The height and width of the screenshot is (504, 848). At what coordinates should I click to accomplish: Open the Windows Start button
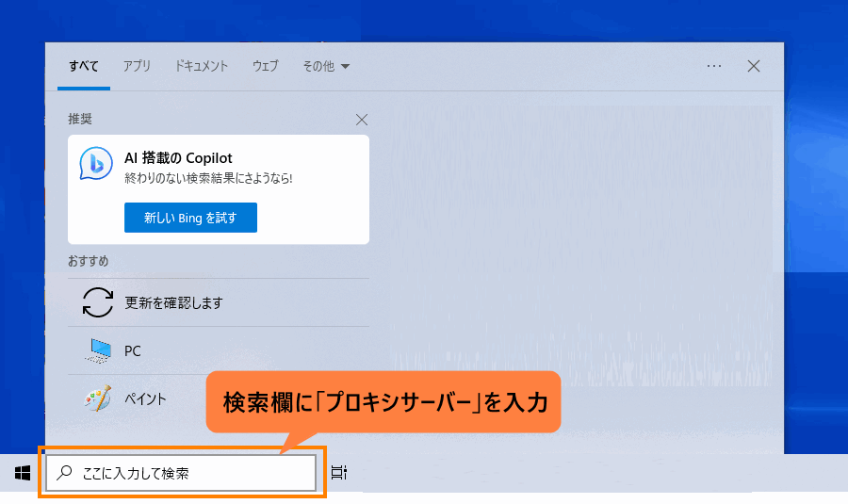(23, 473)
